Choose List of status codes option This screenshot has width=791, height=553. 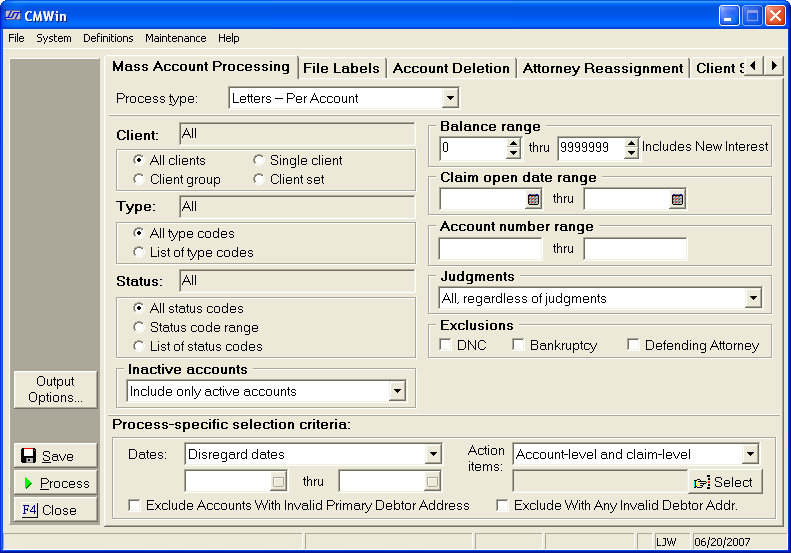click(139, 346)
